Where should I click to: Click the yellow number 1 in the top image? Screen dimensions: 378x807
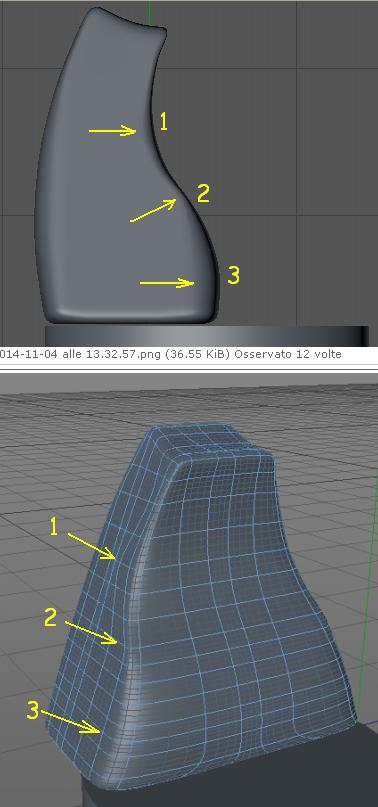pos(164,121)
